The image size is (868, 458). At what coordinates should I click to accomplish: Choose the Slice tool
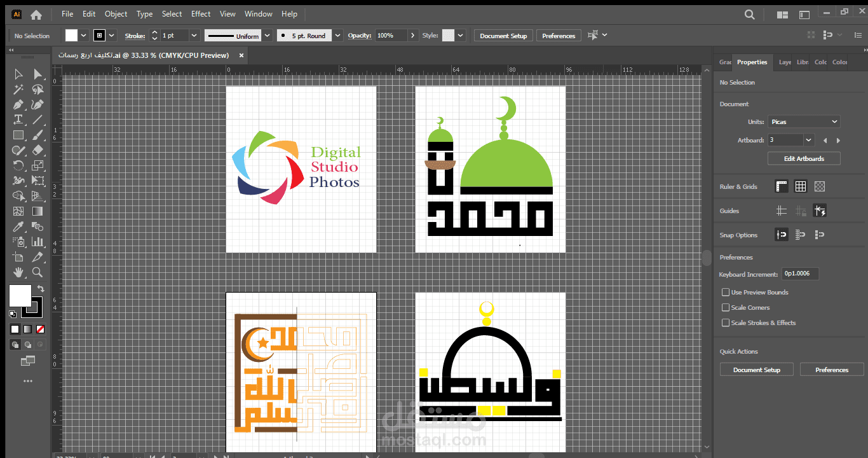pyautogui.click(x=37, y=257)
